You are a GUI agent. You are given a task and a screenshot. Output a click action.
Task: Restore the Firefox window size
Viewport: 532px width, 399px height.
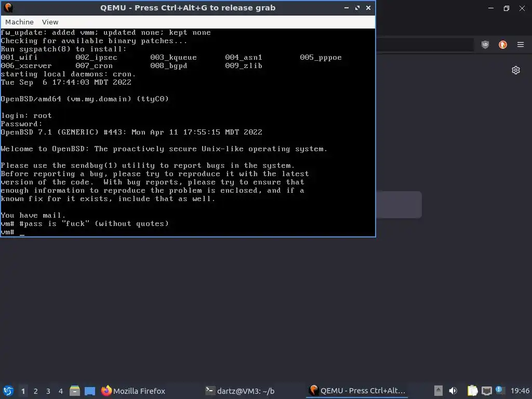(x=506, y=8)
